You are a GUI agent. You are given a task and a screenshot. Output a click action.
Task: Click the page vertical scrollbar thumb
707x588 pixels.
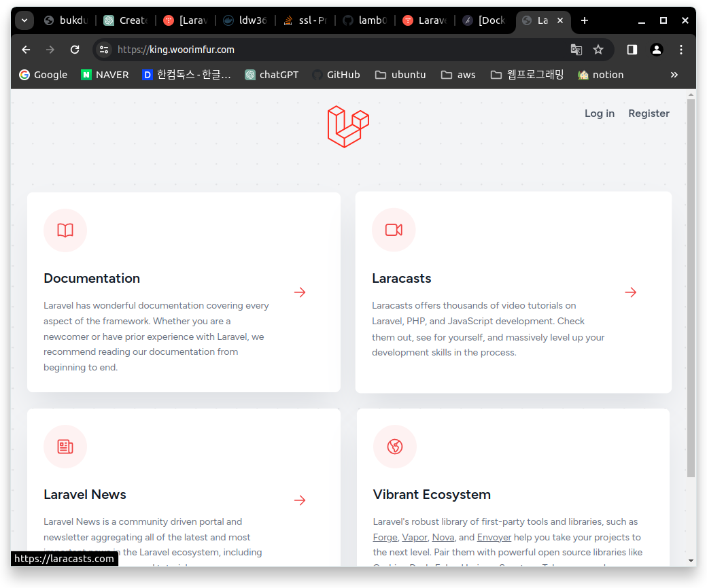pos(691,288)
